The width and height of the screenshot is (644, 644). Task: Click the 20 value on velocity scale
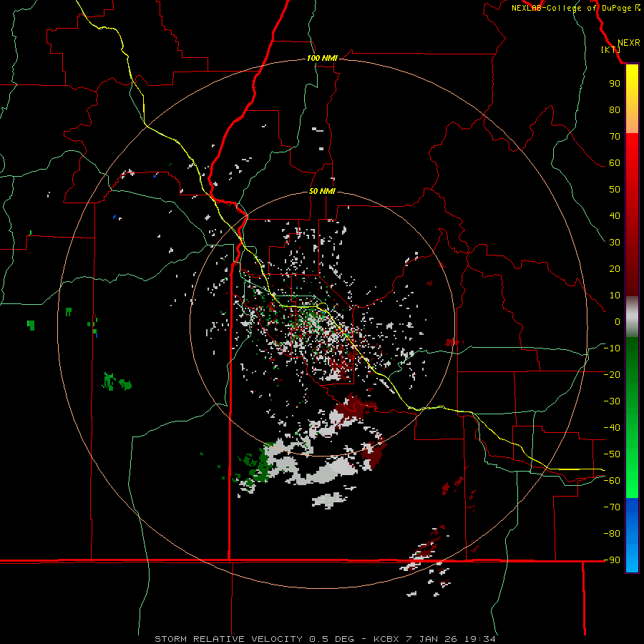tap(615, 268)
